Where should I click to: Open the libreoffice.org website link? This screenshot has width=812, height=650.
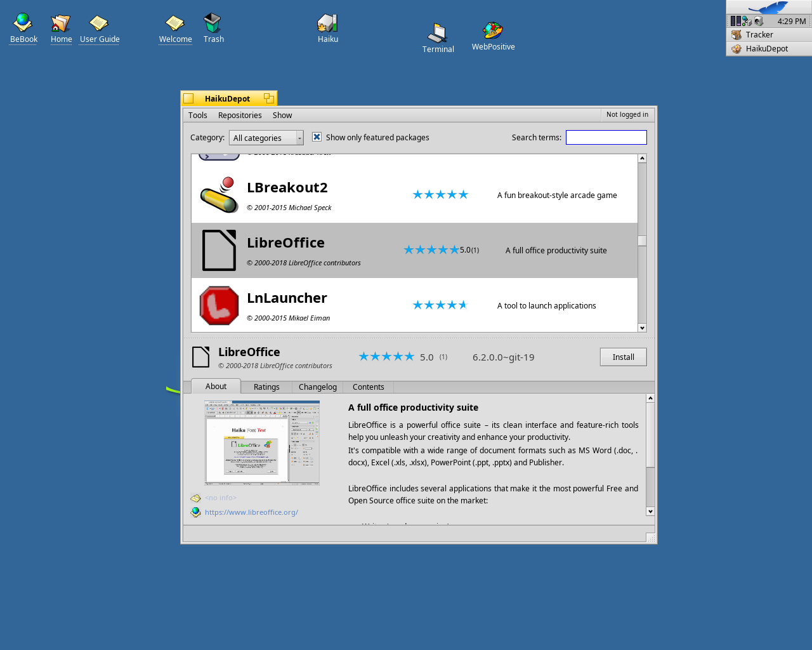(251, 512)
